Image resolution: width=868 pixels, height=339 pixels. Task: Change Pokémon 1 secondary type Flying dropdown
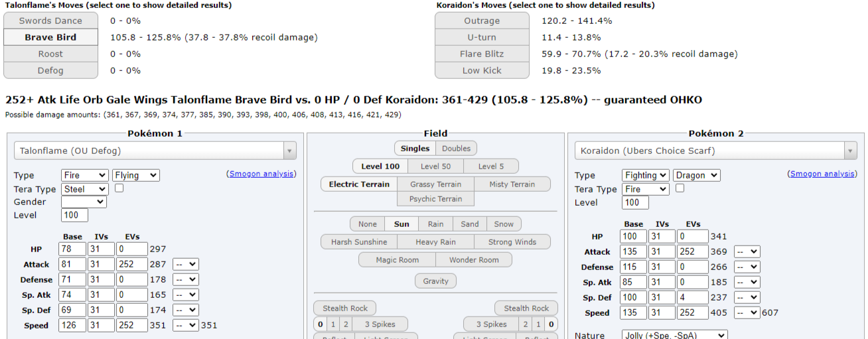pyautogui.click(x=136, y=175)
